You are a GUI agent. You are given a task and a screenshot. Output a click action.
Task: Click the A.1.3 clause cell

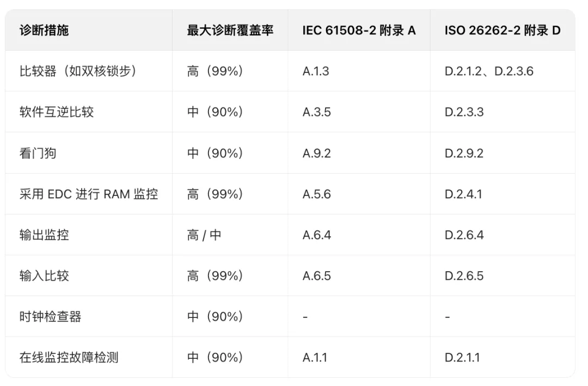point(316,71)
